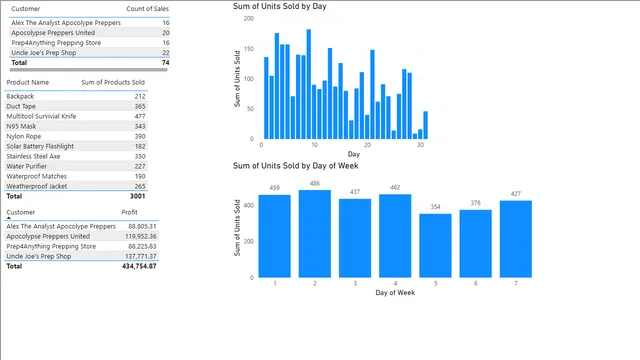Select Uncle Joe's Prep Shop row with 22 sales
This screenshot has height=360, width=640.
click(89, 53)
